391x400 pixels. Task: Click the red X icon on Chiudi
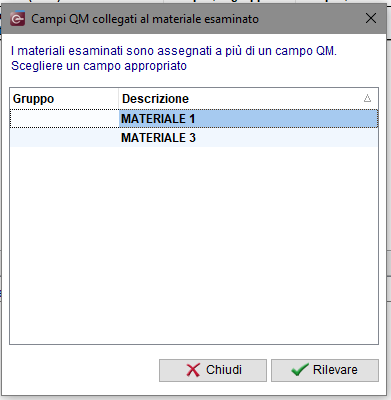tap(193, 370)
